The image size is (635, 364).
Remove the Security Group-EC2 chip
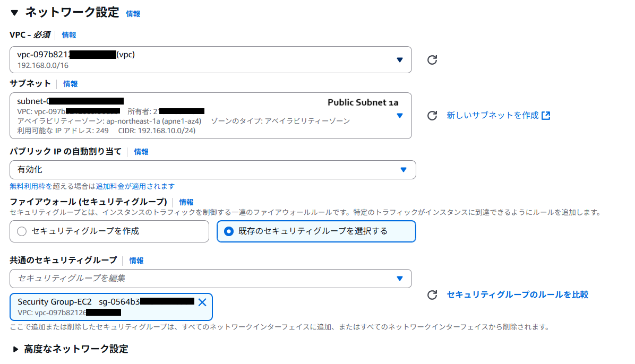[202, 301]
